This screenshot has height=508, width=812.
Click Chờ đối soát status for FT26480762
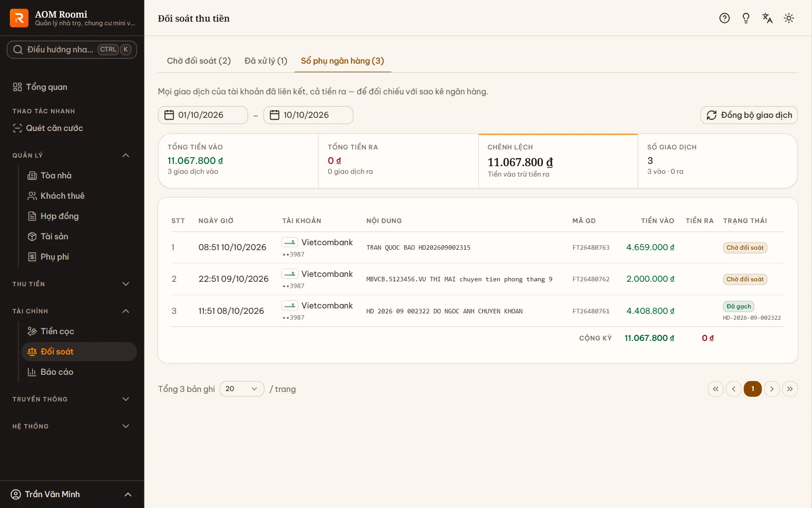pyautogui.click(x=745, y=280)
